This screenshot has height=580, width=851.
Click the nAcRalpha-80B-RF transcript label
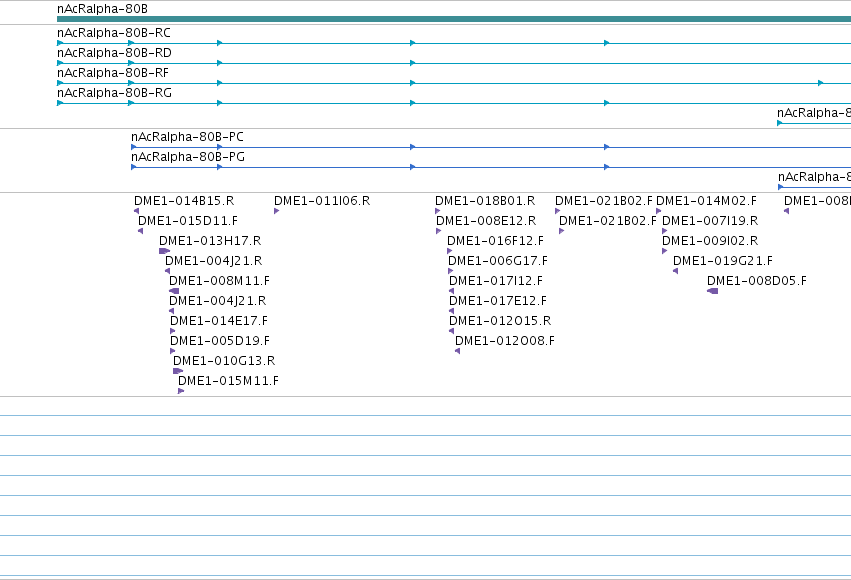113,73
